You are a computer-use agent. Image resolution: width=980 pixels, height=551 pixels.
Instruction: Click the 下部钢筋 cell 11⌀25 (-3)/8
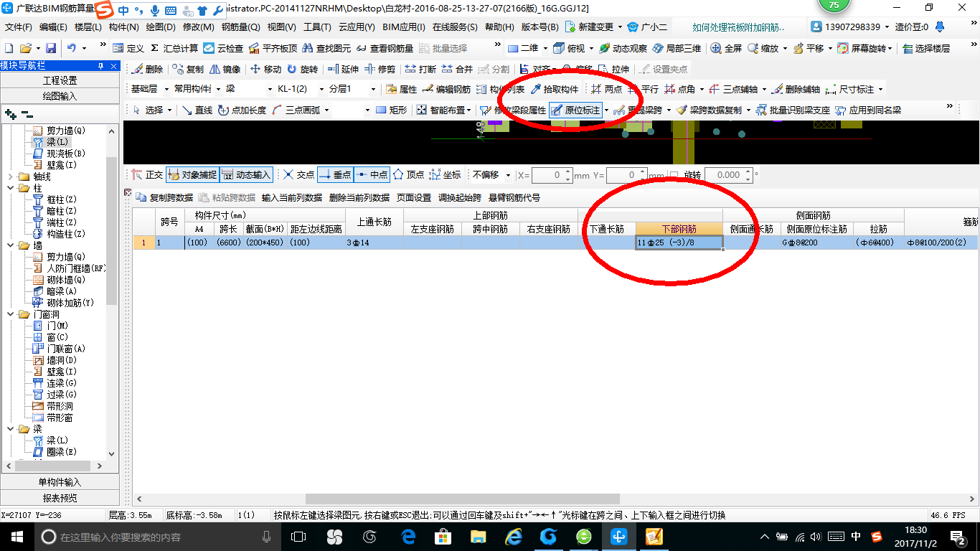[679, 242]
